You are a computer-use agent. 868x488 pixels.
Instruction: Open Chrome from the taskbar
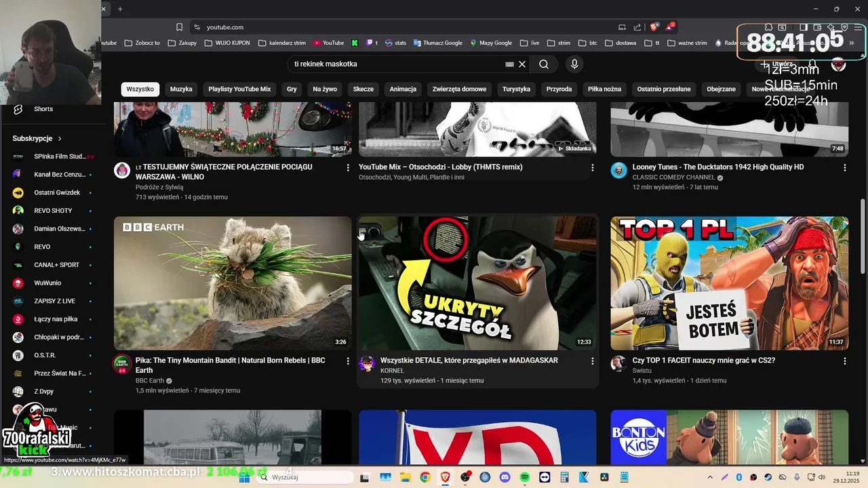click(425, 477)
